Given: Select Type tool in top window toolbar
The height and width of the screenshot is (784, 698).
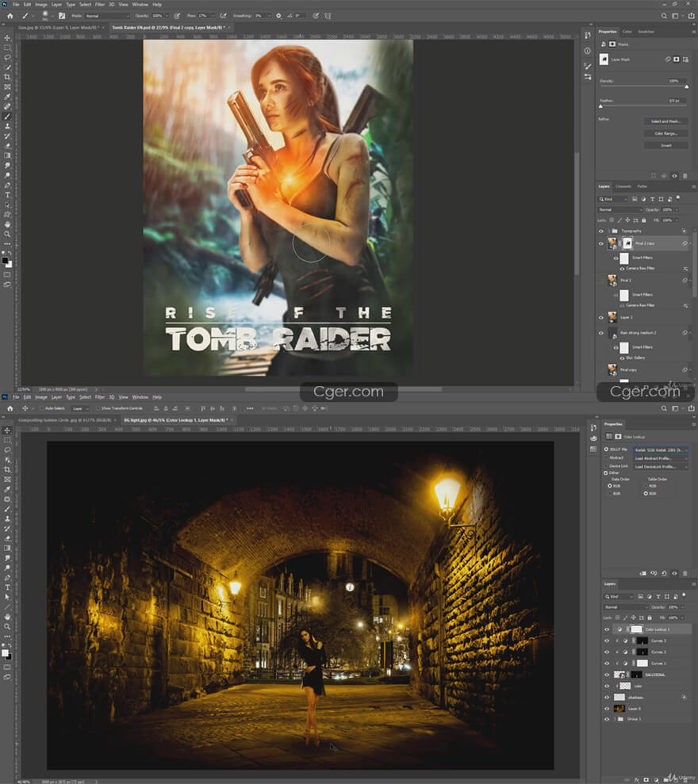Looking at the screenshot, I should coord(7,194).
